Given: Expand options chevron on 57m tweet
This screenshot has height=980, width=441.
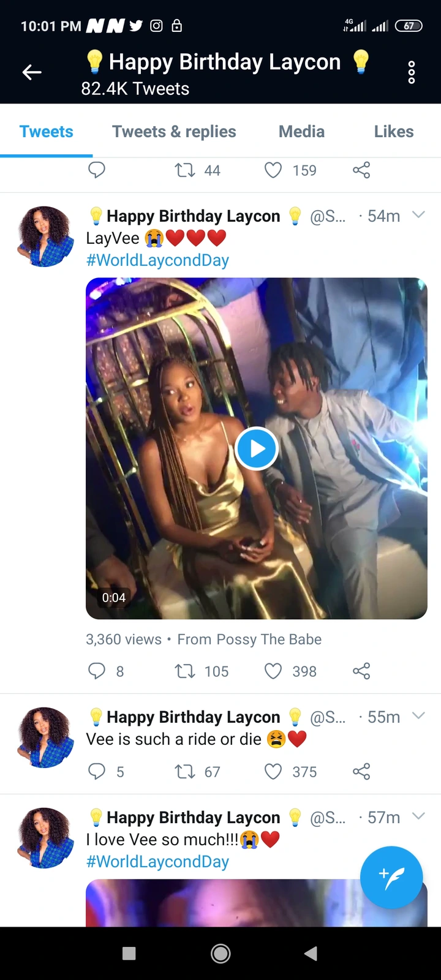Looking at the screenshot, I should (x=418, y=816).
